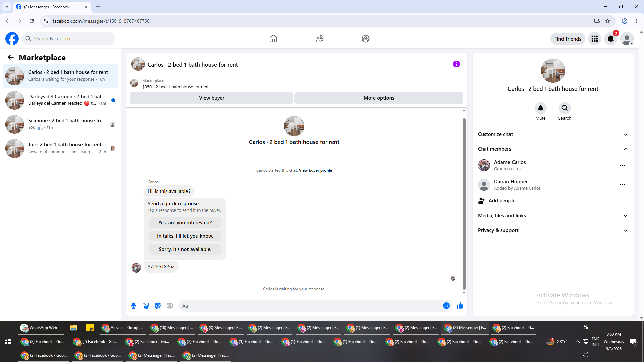The height and width of the screenshot is (362, 644).
Task: Send 'Sorry, it's not available.' quick response
Action: point(185,249)
